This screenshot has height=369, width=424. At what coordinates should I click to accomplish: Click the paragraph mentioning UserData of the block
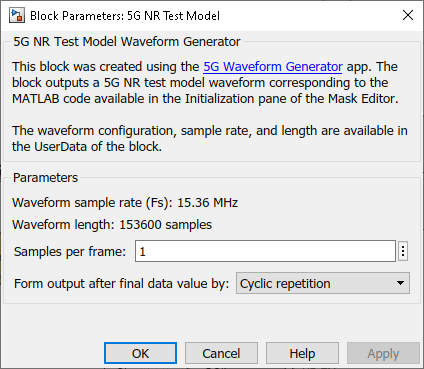[x=210, y=139]
